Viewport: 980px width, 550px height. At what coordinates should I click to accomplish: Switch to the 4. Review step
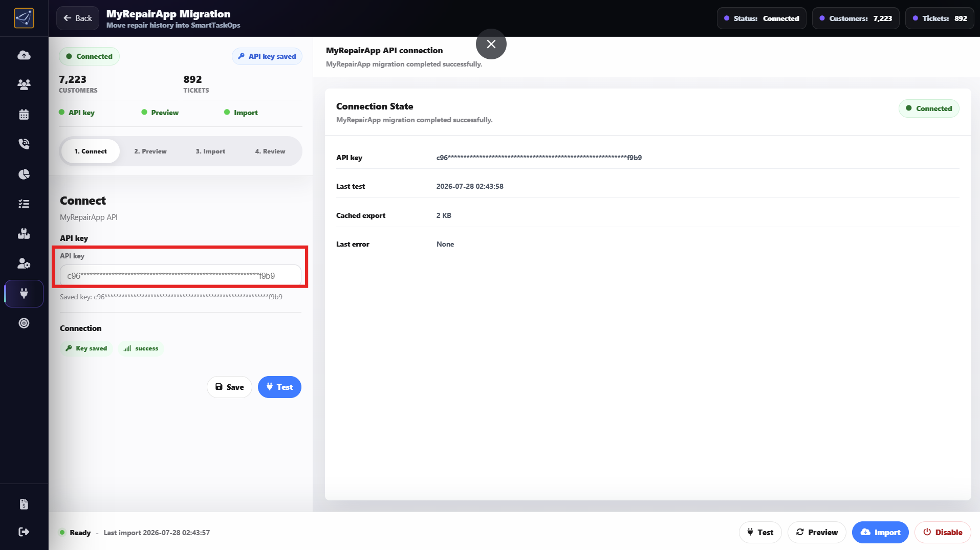pyautogui.click(x=270, y=151)
